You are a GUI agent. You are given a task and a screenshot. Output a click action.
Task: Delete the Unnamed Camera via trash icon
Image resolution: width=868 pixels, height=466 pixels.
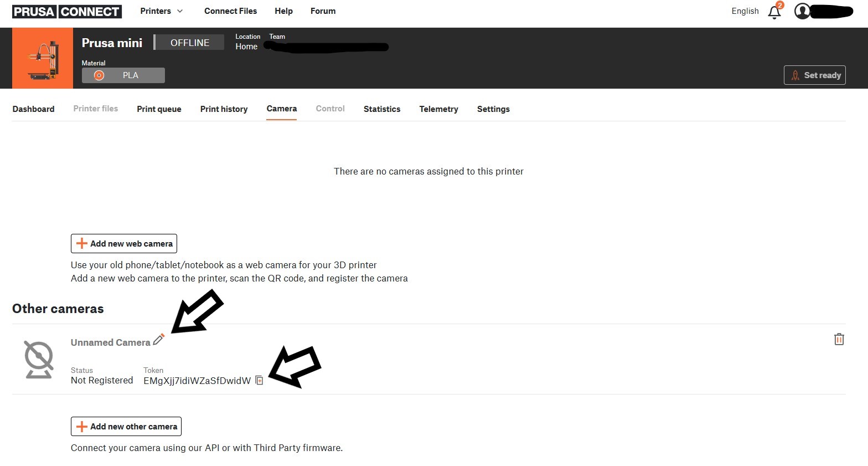[839, 339]
